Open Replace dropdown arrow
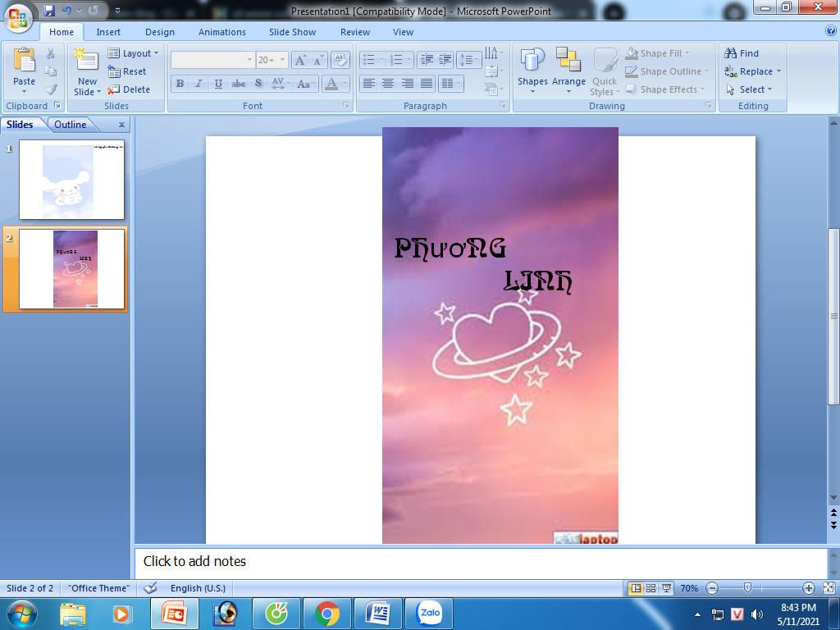The width and height of the screenshot is (840, 630). tap(779, 71)
